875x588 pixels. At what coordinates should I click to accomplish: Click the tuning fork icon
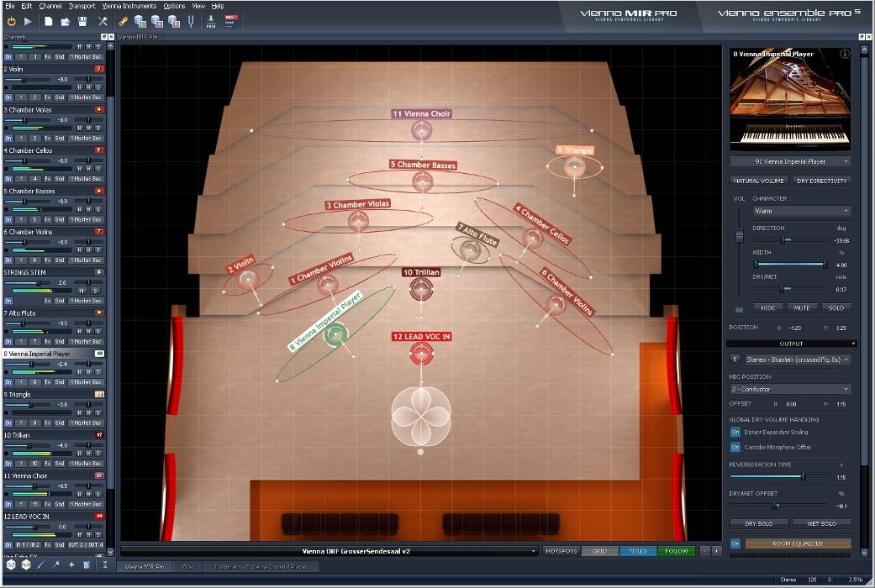point(191,21)
